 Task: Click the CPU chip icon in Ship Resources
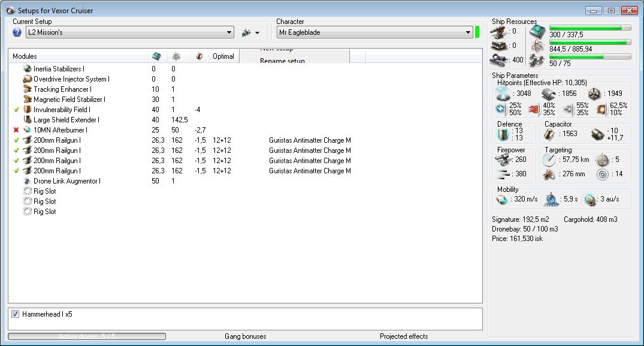point(537,31)
